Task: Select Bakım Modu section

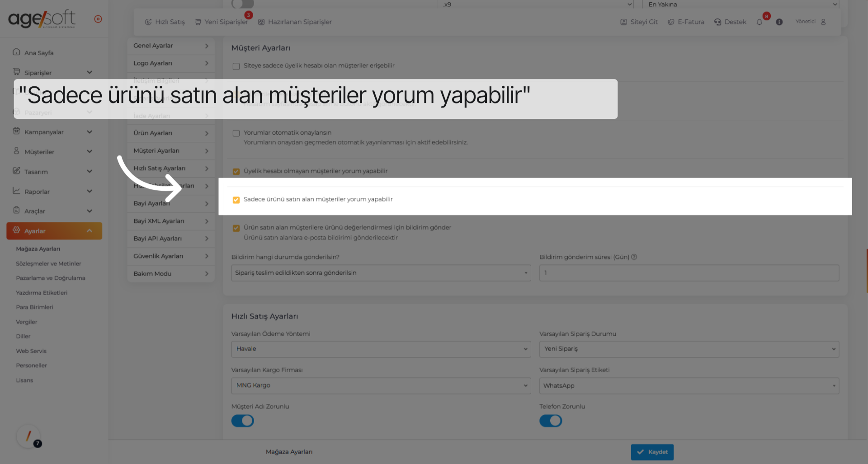Action: point(171,274)
